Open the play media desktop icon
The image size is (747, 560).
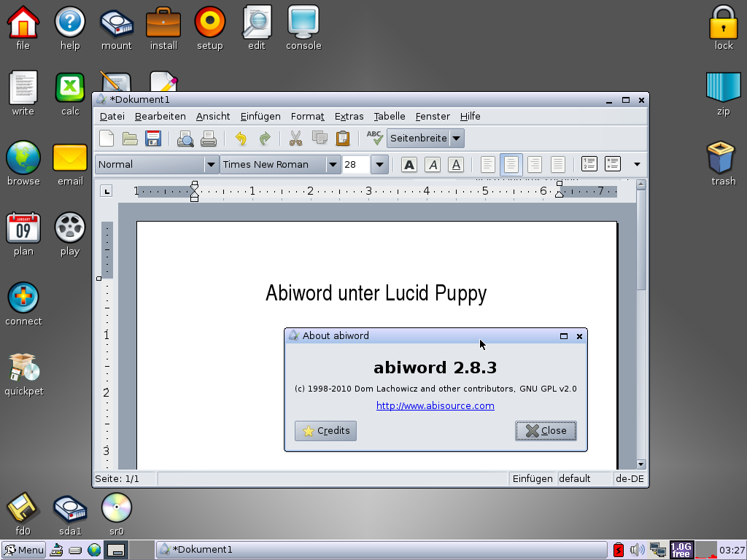pos(70,234)
